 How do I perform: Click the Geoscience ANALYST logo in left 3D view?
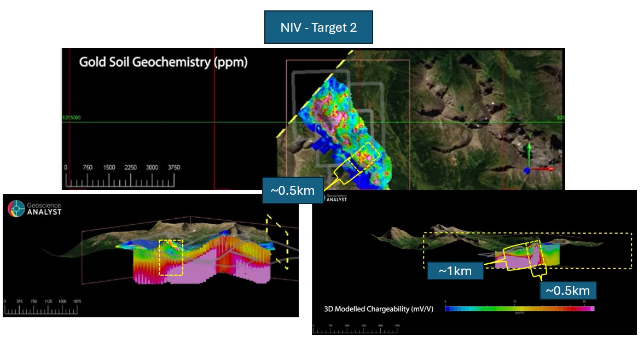pos(35,208)
